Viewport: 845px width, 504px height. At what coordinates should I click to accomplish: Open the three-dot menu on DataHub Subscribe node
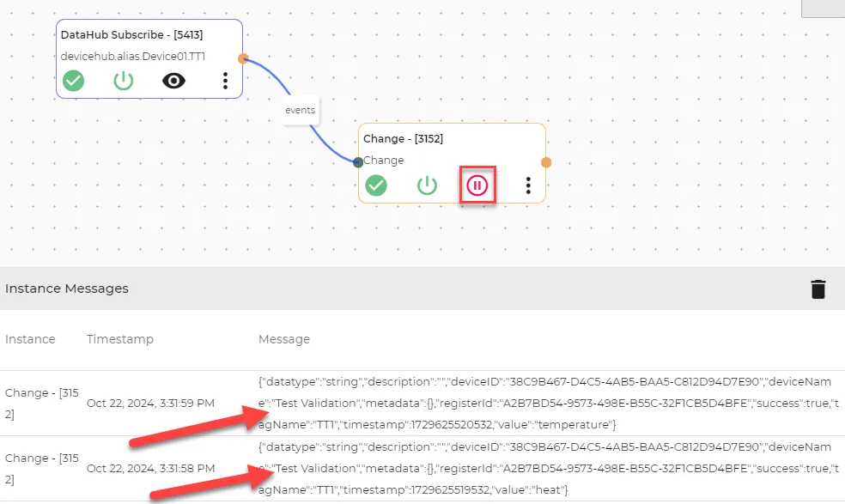225,81
